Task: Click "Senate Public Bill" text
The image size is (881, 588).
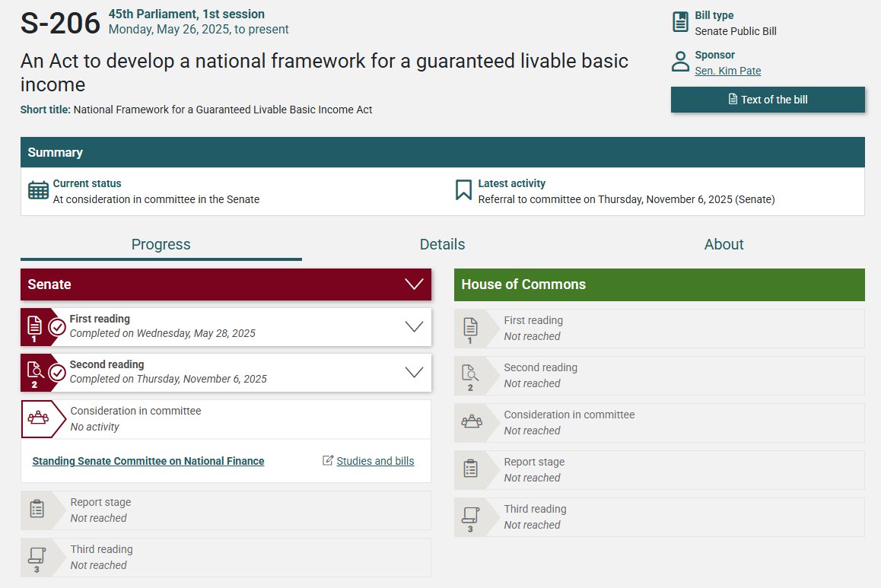Action: 736,31
